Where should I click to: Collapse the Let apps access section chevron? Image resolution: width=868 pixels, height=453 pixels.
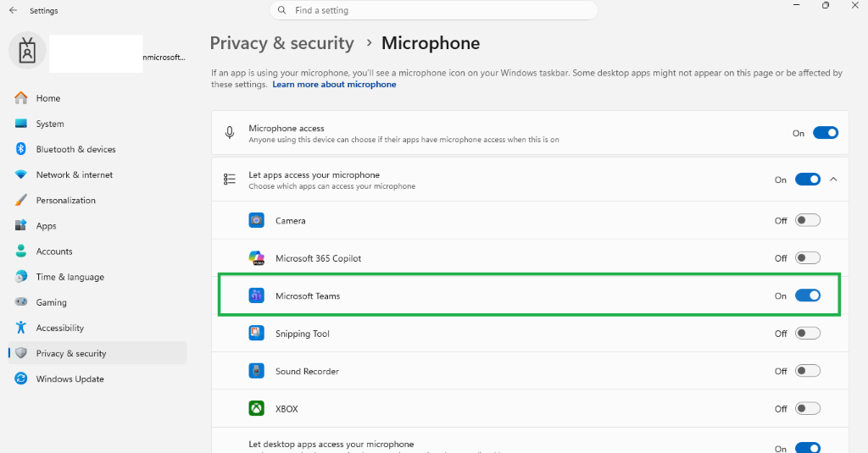(x=834, y=180)
